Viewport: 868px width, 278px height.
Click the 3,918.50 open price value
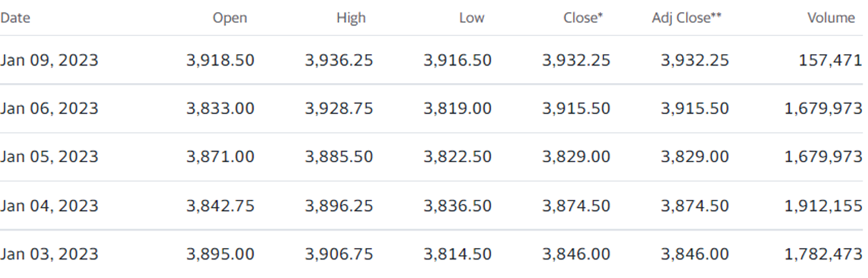220,60
